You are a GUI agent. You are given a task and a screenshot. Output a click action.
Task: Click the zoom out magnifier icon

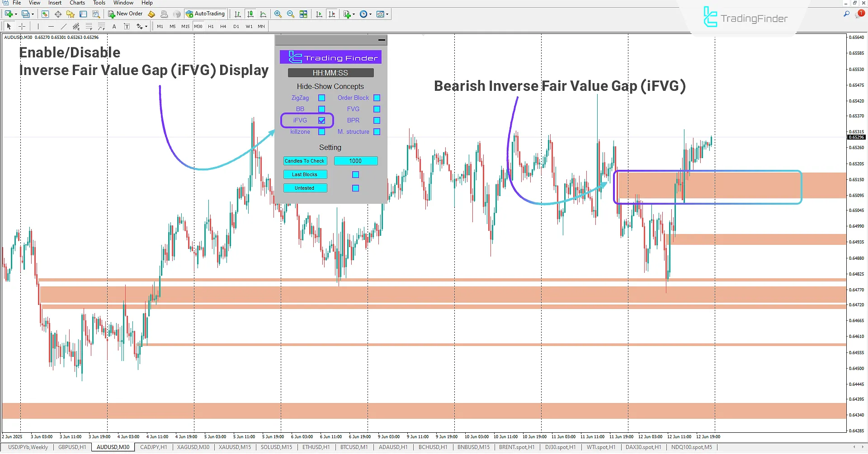click(290, 14)
